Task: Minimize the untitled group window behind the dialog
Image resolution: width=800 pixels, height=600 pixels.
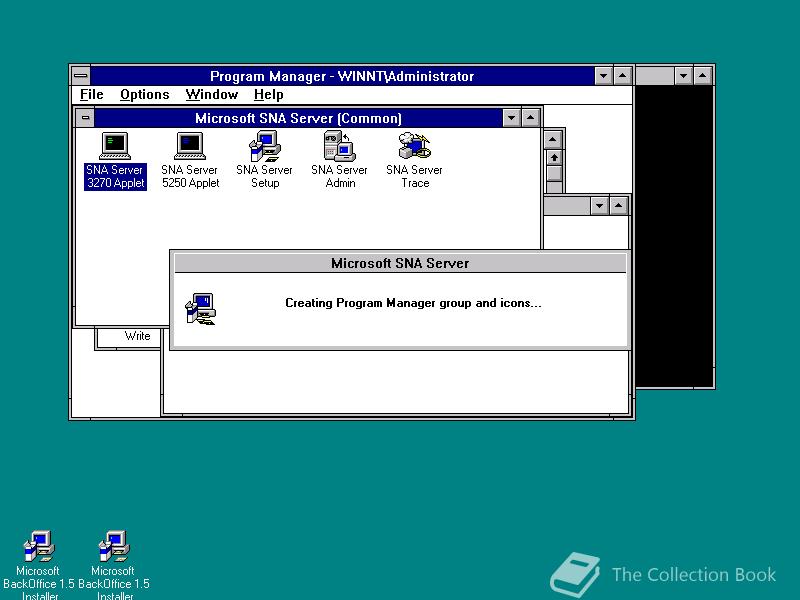Action: [x=599, y=206]
